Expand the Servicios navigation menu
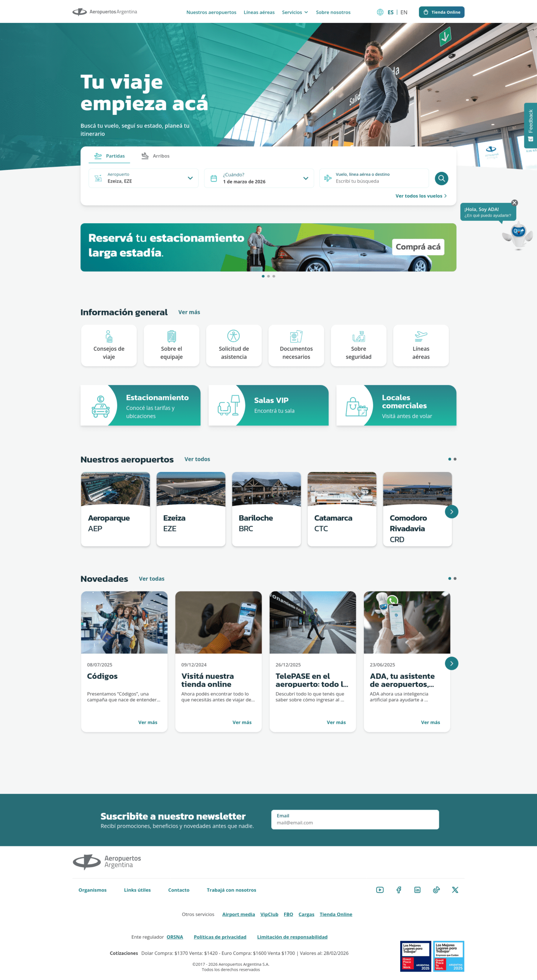Screen dimensions: 537x980 click(x=295, y=12)
